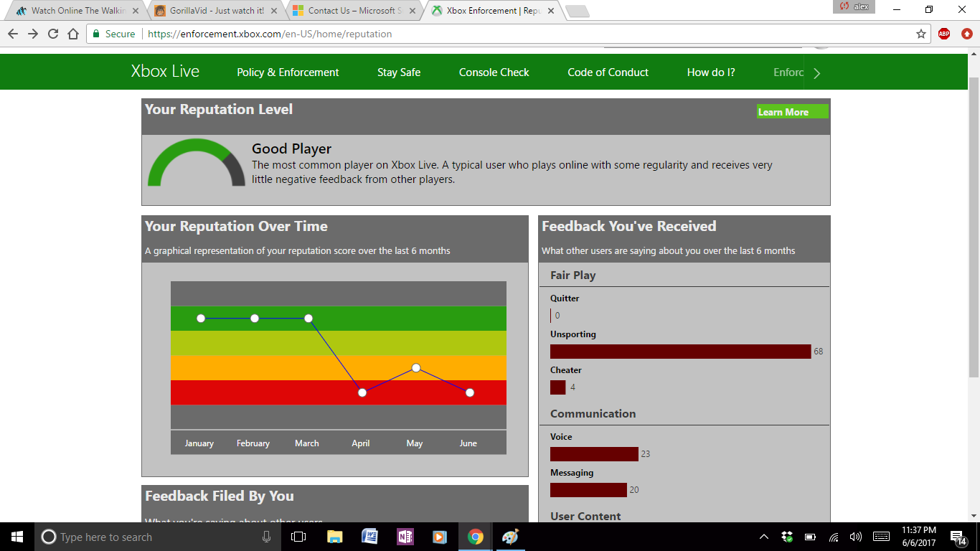
Task: Open the Stay Safe page
Action: click(399, 72)
